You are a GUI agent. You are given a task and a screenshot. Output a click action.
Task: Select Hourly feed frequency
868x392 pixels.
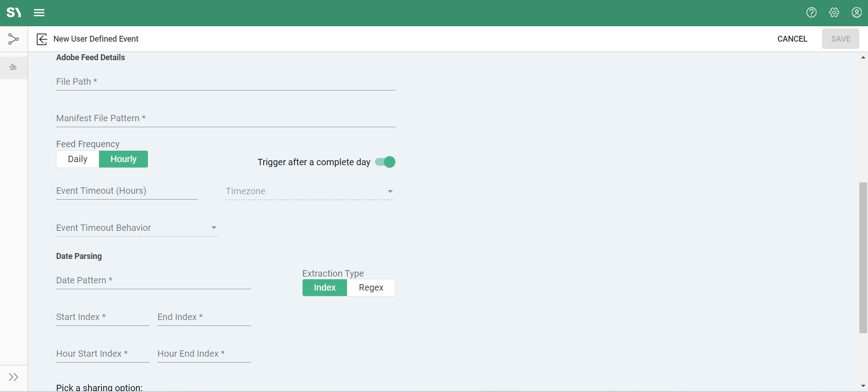(123, 159)
